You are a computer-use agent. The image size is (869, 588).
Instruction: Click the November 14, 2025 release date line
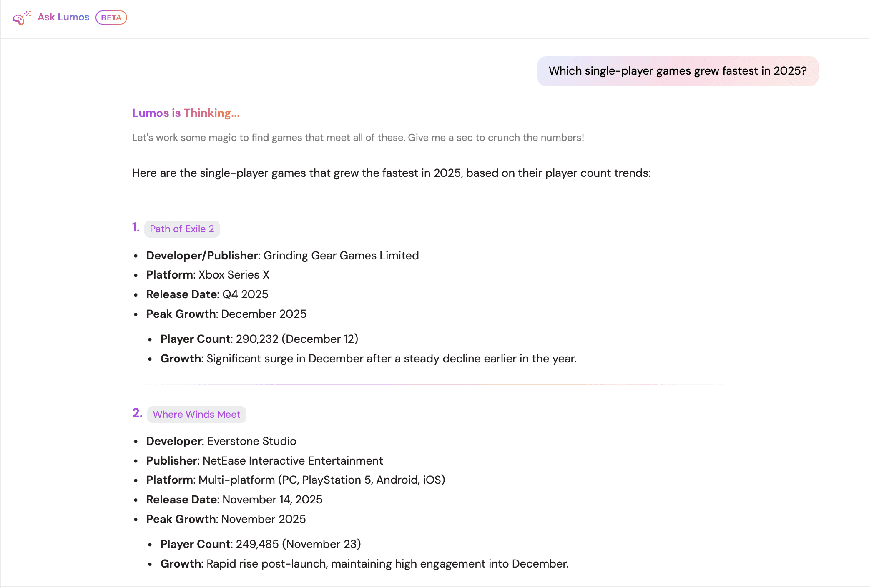pos(234,500)
